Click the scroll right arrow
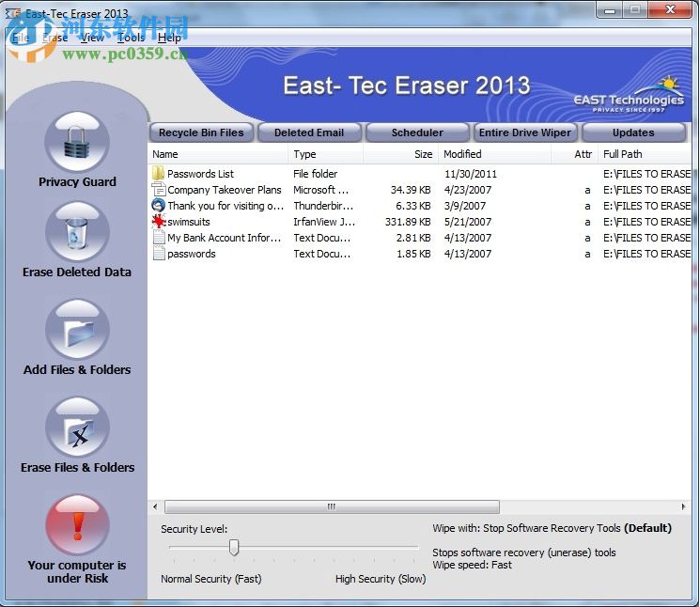Image resolution: width=700 pixels, height=607 pixels. point(683,506)
